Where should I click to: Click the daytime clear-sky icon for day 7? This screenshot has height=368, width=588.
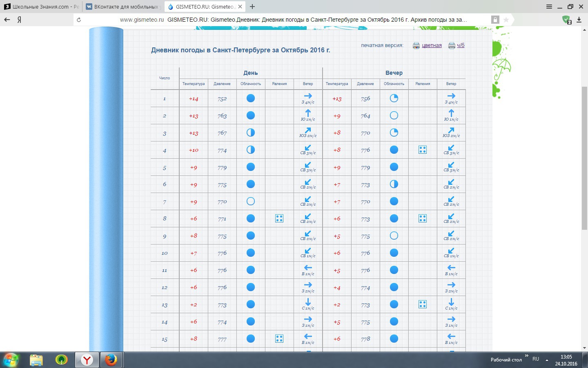click(x=251, y=201)
